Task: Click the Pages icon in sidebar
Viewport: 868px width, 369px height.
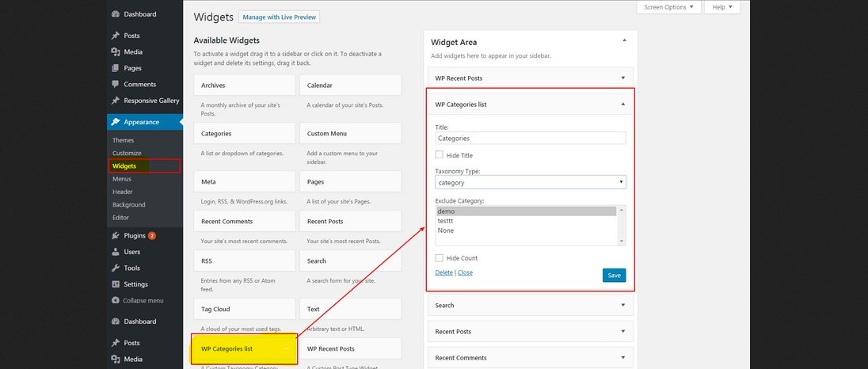Action: click(116, 68)
